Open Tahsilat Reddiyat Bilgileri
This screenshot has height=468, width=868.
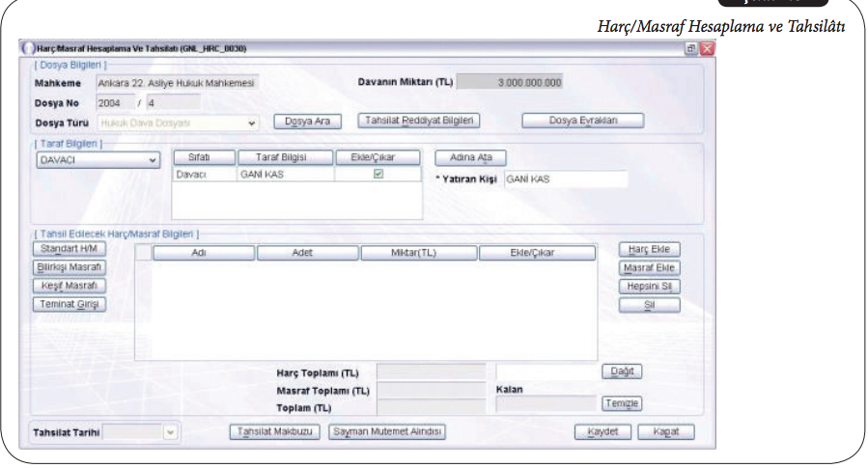point(418,122)
